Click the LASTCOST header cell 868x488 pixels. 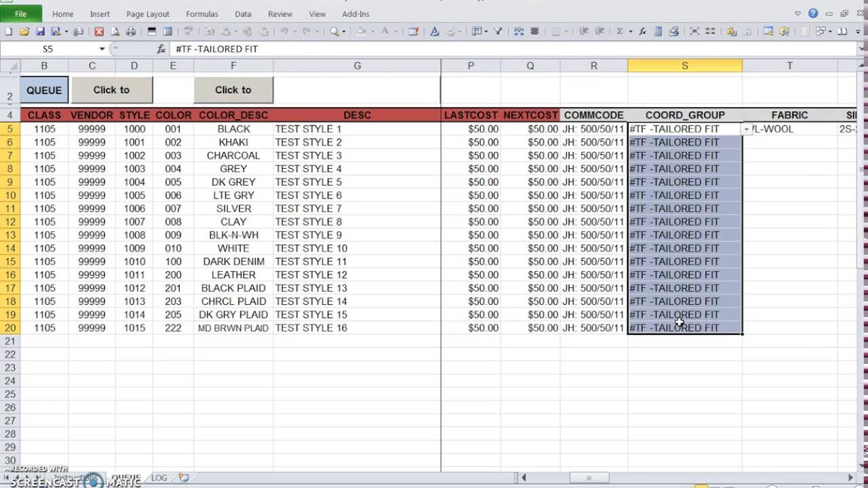coord(471,115)
